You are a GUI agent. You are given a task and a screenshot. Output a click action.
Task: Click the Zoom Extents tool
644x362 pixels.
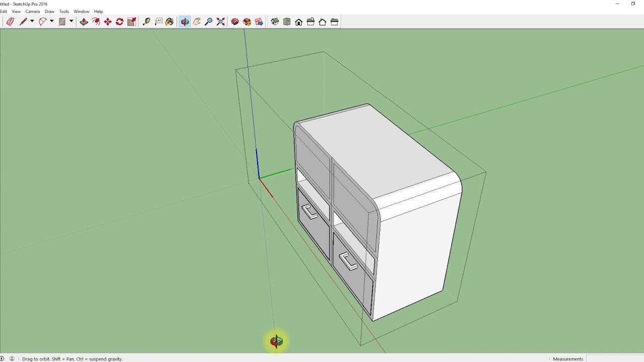pos(221,22)
